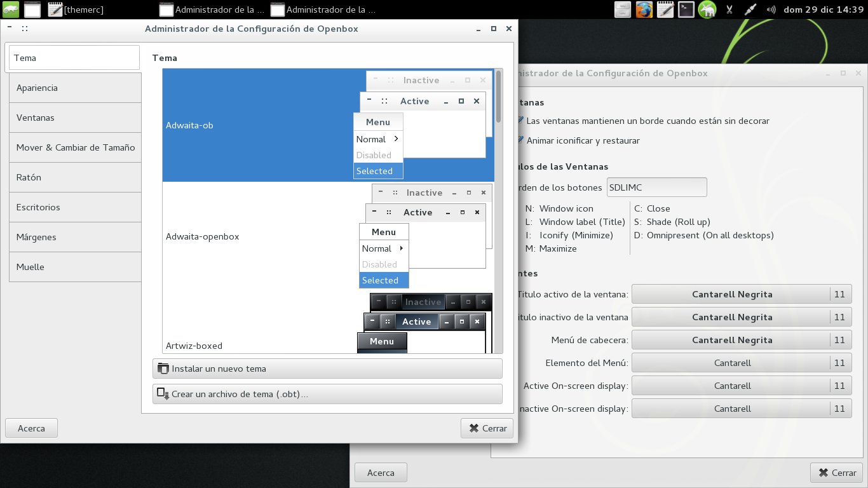This screenshot has width=868, height=488.
Task: Open Active On-screen display font chooser
Action: tap(742, 386)
